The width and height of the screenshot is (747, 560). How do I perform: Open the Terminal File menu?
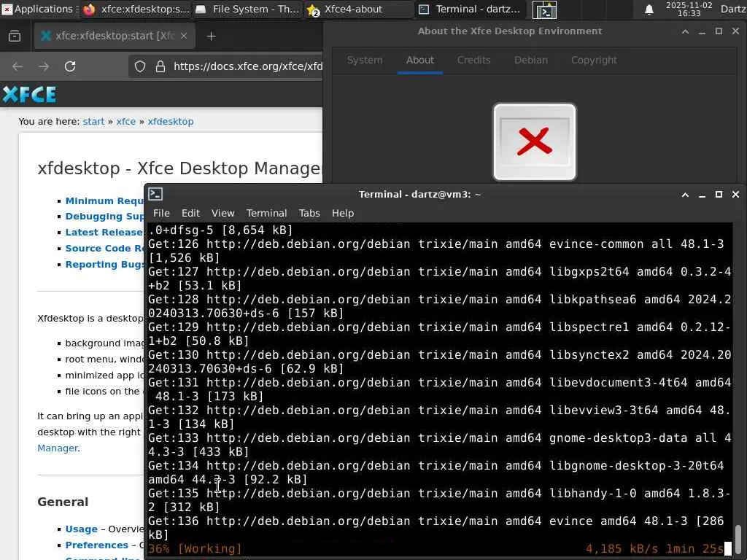click(161, 214)
